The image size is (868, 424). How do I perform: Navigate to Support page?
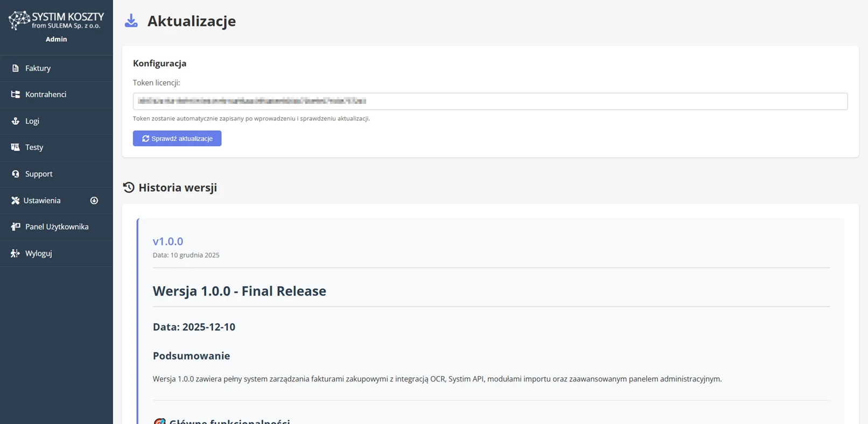39,174
